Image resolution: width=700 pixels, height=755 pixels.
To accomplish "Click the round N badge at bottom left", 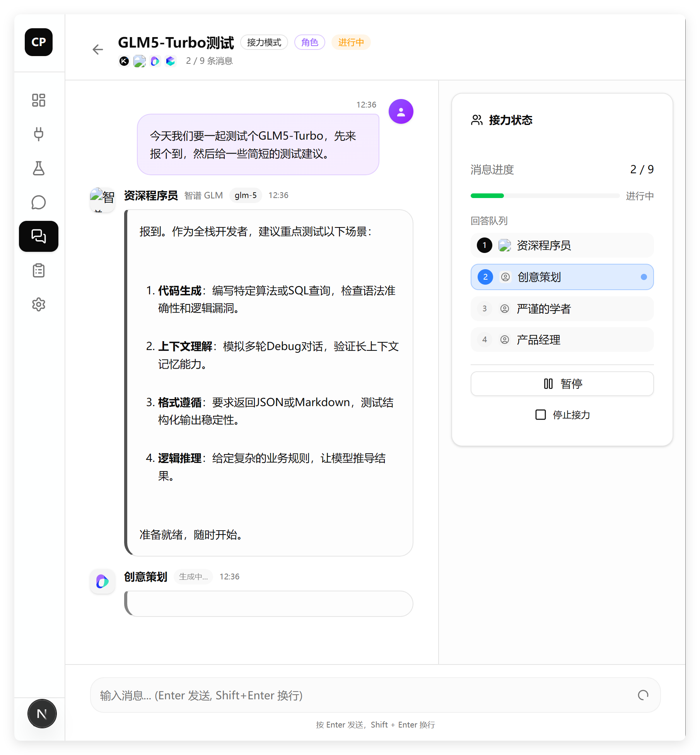I will [42, 714].
